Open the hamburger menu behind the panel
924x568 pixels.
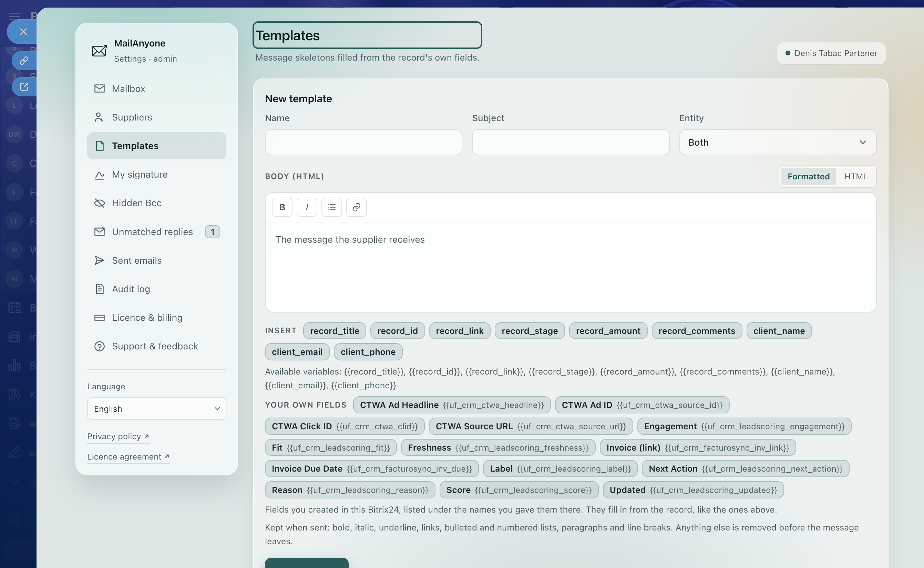coord(14,16)
